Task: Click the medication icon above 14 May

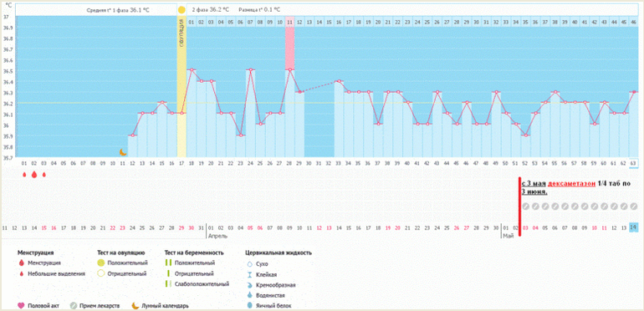Action: 634,206
